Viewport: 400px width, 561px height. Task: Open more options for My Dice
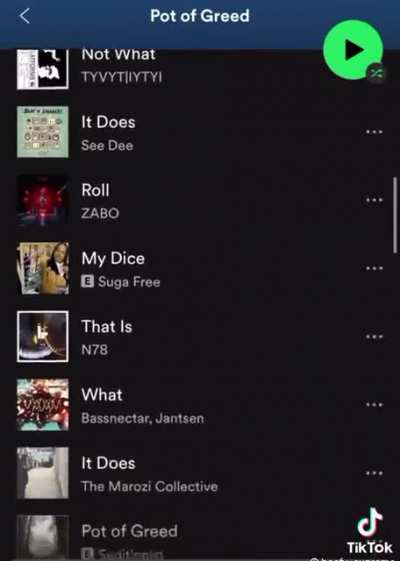[x=374, y=268]
